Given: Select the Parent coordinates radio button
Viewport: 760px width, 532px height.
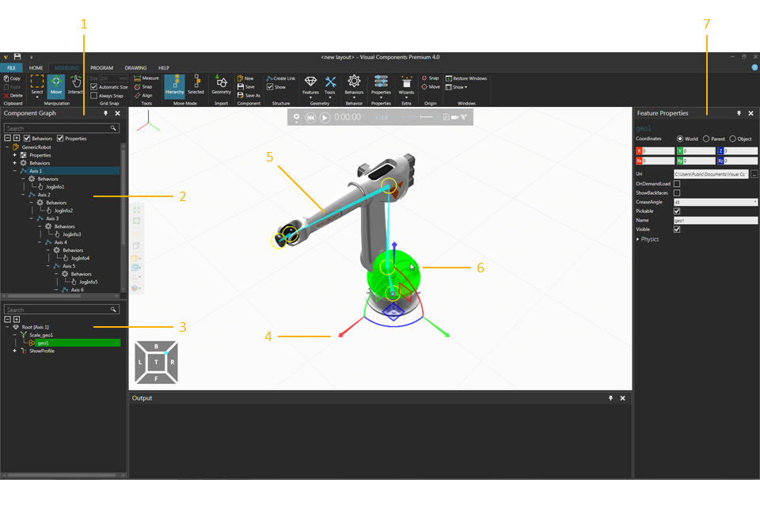Looking at the screenshot, I should click(707, 139).
